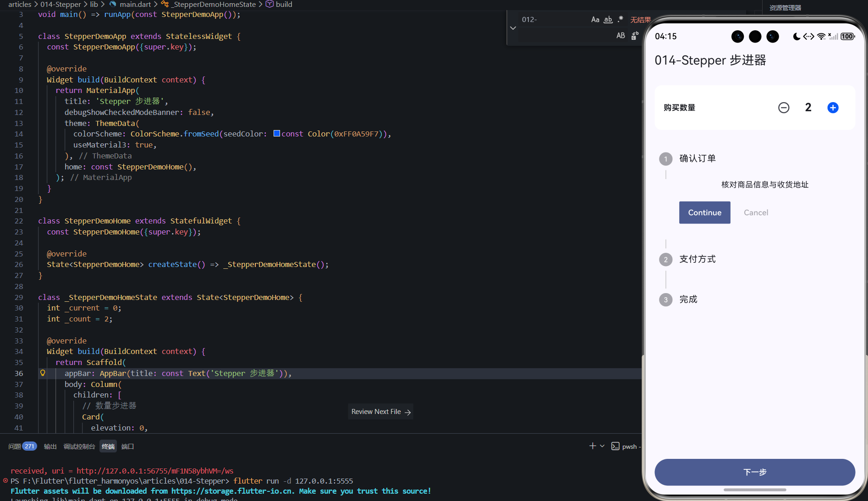This screenshot has width=868, height=501.
Task: Open the terminal URI link http://127.0.0.1:56755
Action: click(x=155, y=471)
